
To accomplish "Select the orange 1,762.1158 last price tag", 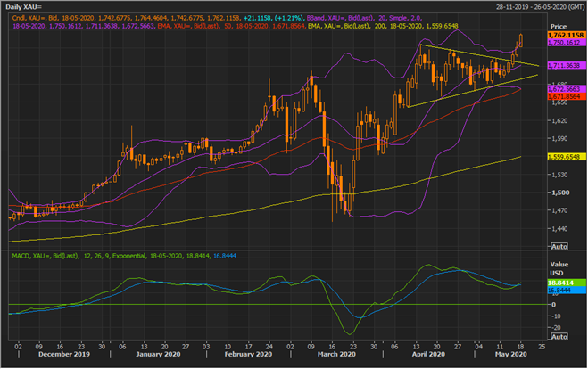I will [566, 35].
